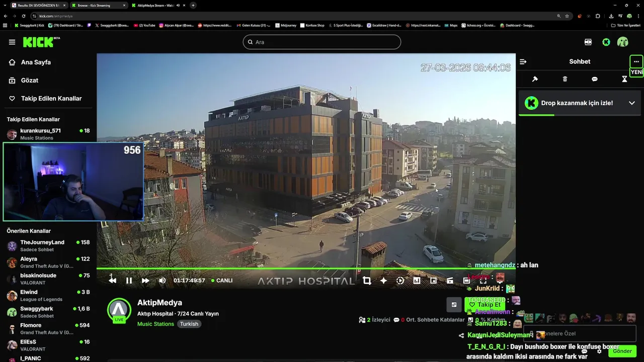Screen dimensions: 644x362
Task: Switch to the Results browser tab
Action: 38,5
